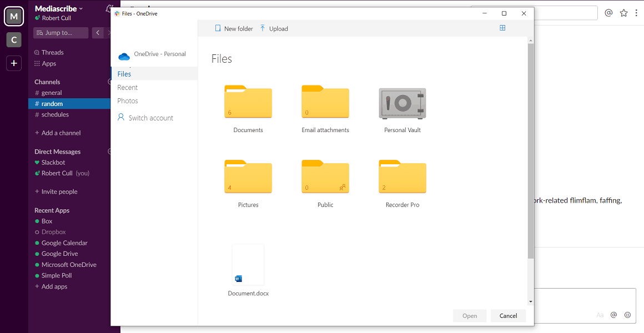Close the Files - OneDrive window
The image size is (644, 333).
[524, 13]
